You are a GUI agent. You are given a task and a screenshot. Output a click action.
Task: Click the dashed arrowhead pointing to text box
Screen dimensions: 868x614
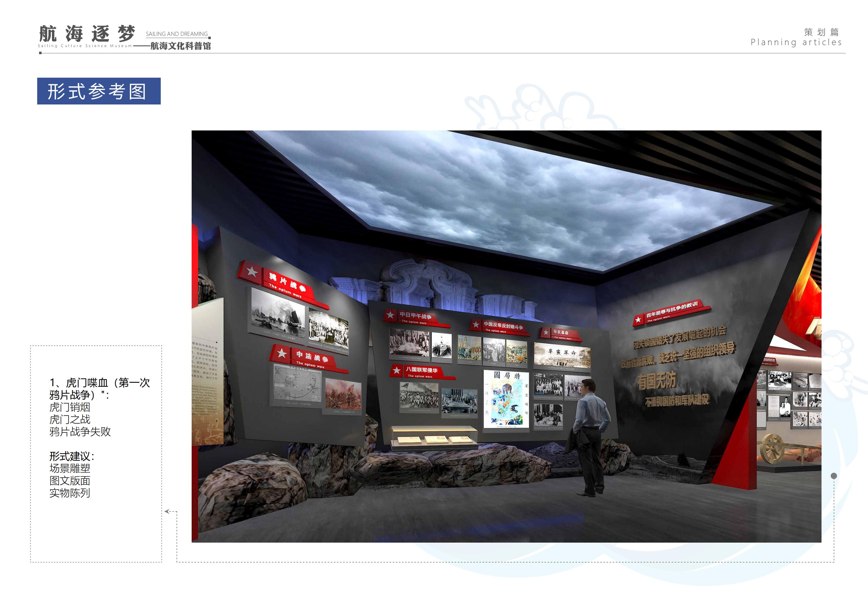[x=167, y=511]
